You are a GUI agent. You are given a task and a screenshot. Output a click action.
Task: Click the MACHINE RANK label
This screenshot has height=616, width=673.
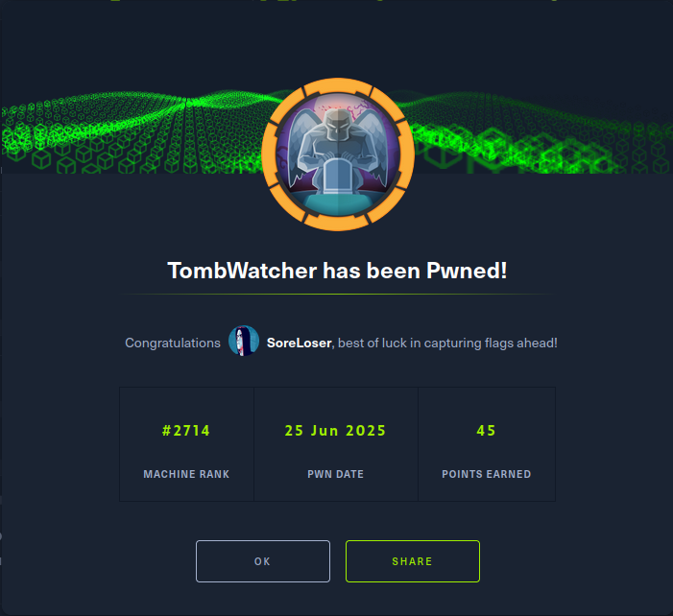186,474
